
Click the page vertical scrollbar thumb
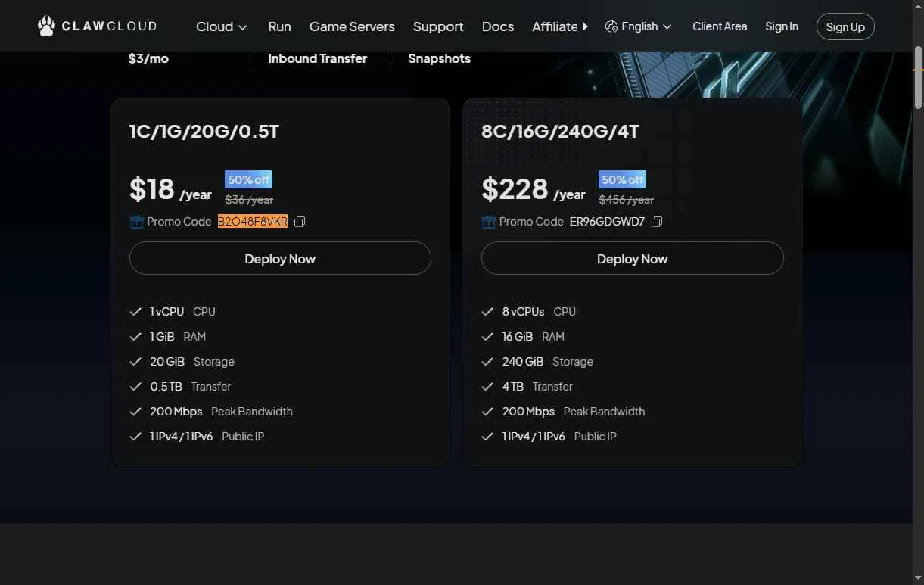[x=918, y=77]
